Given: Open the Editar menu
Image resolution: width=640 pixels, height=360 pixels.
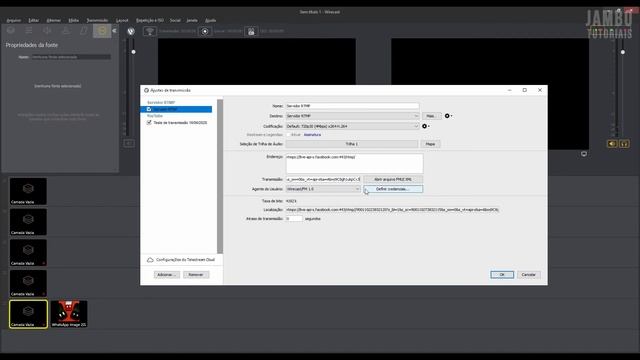Looking at the screenshot, I should pos(34,20).
